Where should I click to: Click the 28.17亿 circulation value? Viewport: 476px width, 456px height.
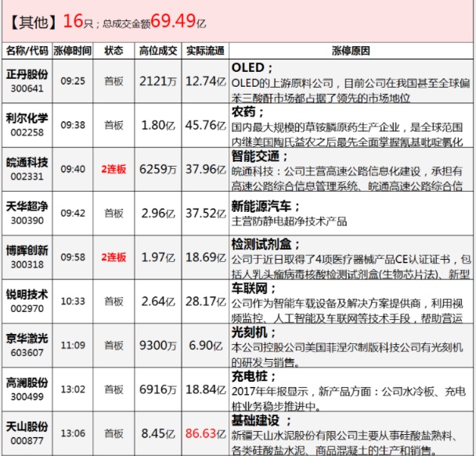(206, 301)
